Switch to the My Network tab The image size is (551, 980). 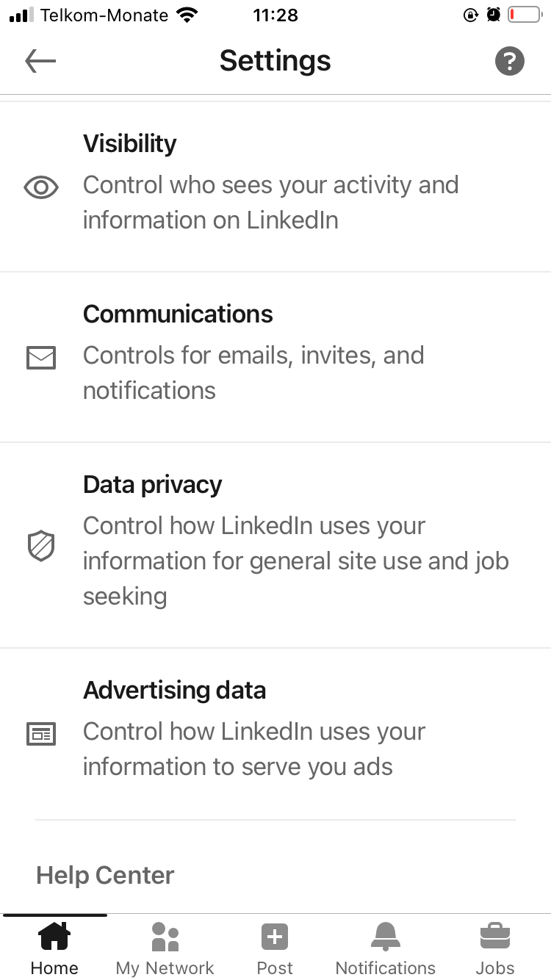(x=165, y=948)
